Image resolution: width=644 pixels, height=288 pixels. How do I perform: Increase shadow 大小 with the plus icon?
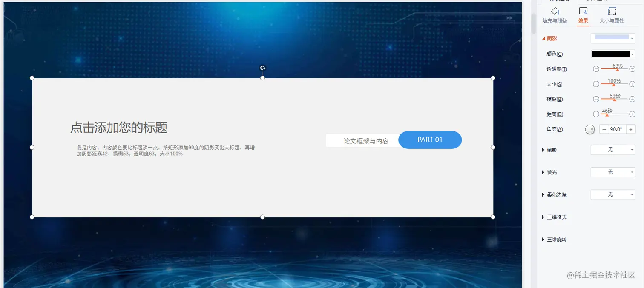pos(632,84)
